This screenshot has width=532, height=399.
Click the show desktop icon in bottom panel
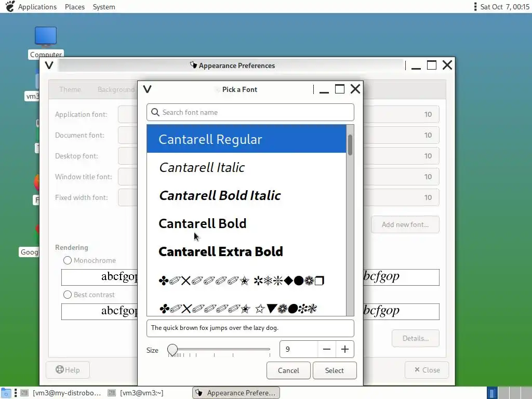6,393
